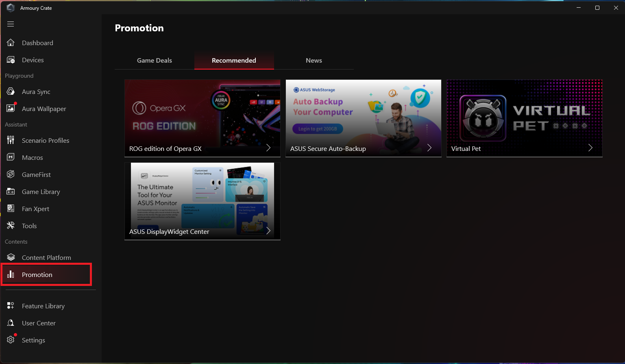625x364 pixels.
Task: Open Tools label in sidebar
Action: coord(29,226)
